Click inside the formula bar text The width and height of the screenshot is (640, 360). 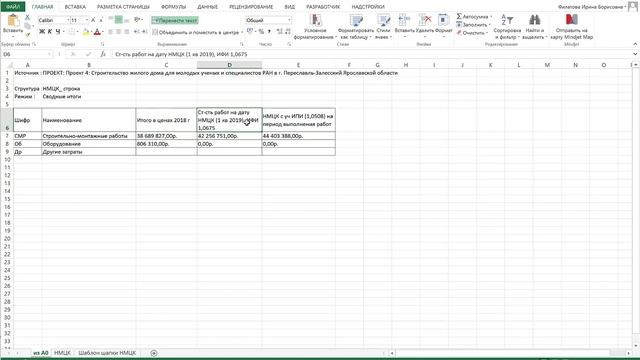tap(181, 54)
